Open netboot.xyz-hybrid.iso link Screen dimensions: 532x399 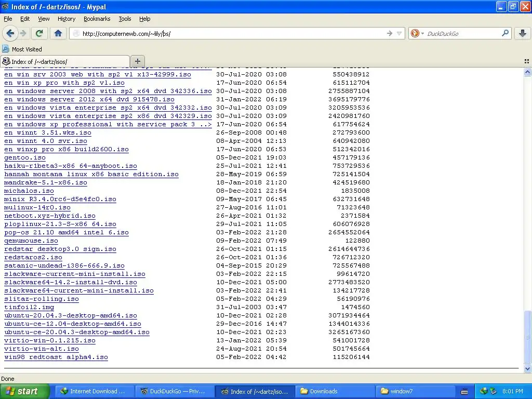click(49, 216)
